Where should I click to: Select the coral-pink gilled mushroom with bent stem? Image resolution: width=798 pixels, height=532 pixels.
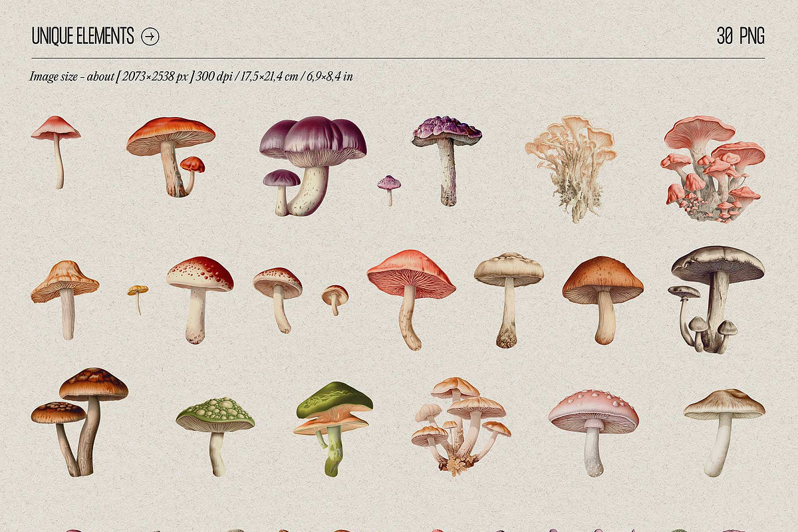(x=411, y=299)
